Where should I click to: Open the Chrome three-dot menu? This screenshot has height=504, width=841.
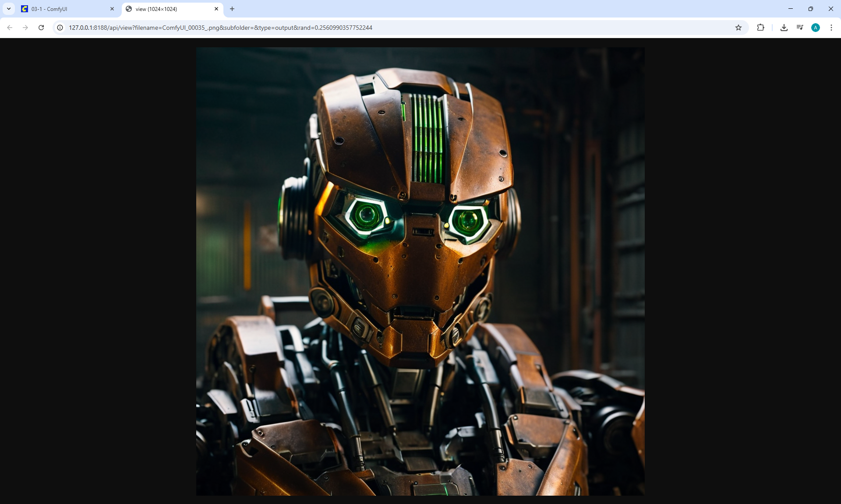(831, 28)
